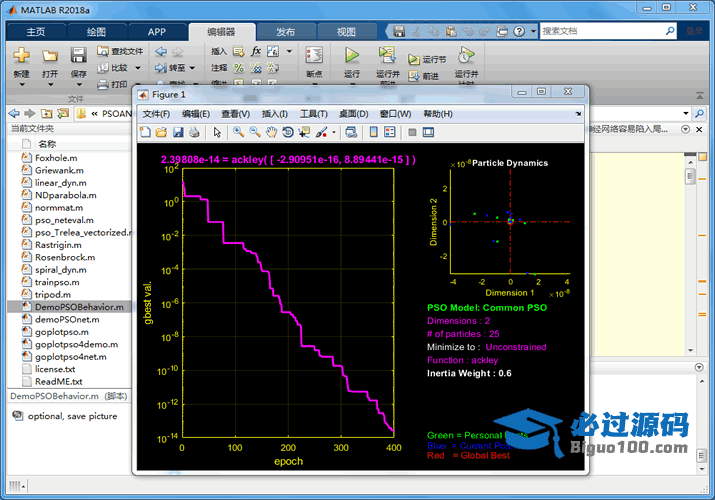Select ReadME.txt in the file list
The image size is (715, 500).
click(58, 381)
